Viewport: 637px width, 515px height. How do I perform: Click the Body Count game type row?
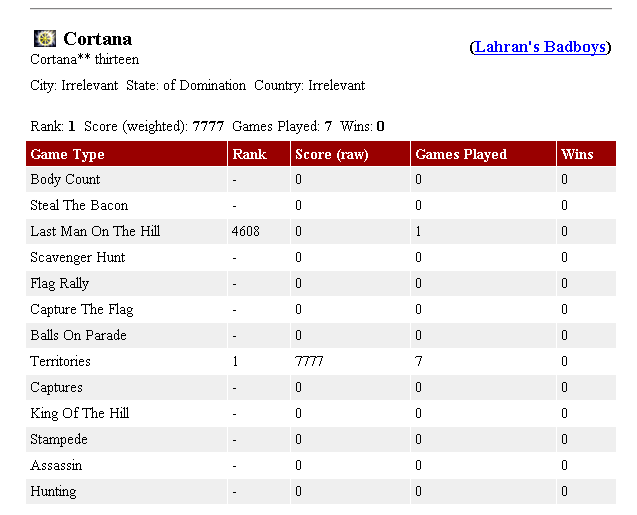(x=65, y=180)
